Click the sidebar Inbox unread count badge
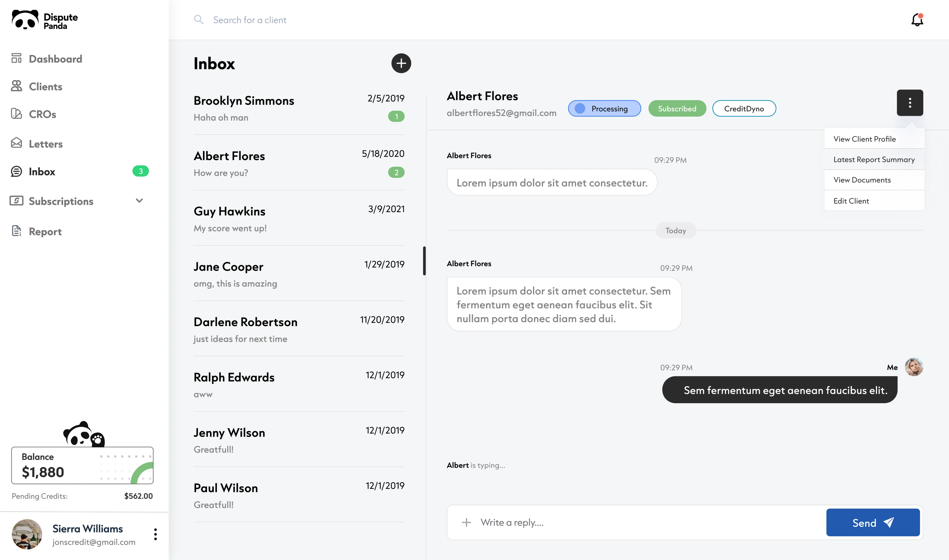This screenshot has height=560, width=949. click(140, 171)
